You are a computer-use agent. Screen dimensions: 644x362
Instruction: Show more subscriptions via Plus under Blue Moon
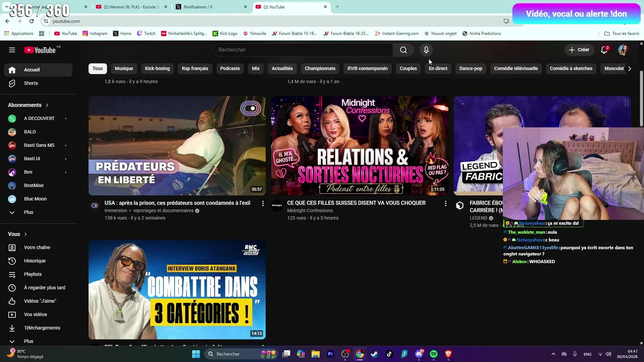[x=38, y=212]
